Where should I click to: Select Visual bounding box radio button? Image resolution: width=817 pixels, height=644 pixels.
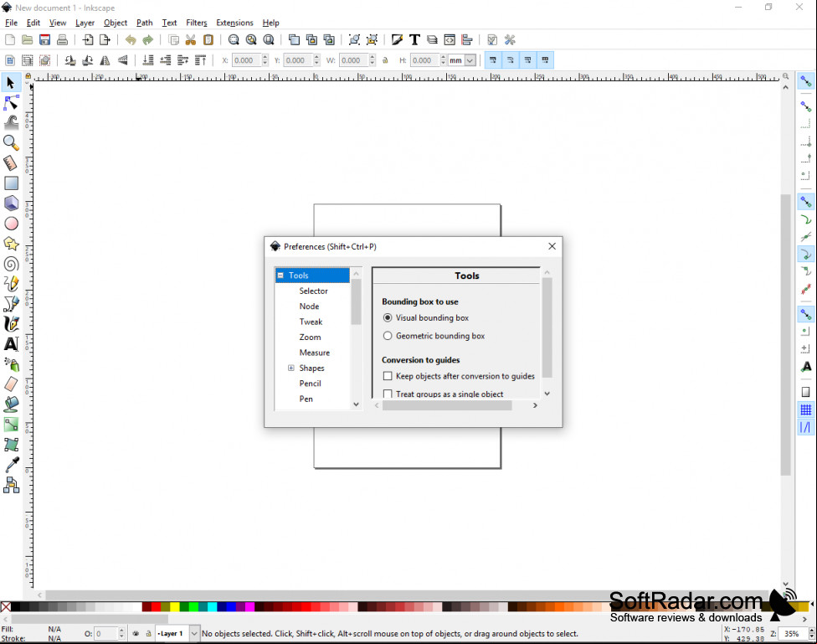[388, 317]
